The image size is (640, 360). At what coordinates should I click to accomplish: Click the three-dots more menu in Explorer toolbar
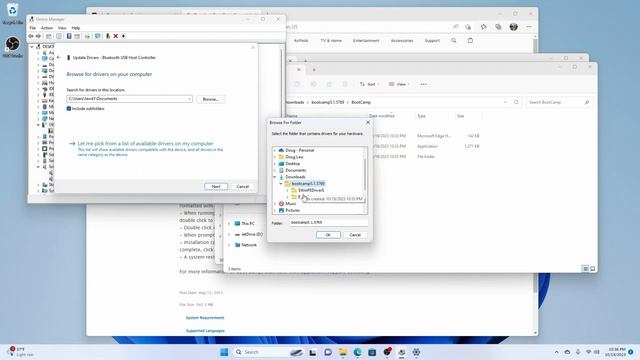coord(424,84)
